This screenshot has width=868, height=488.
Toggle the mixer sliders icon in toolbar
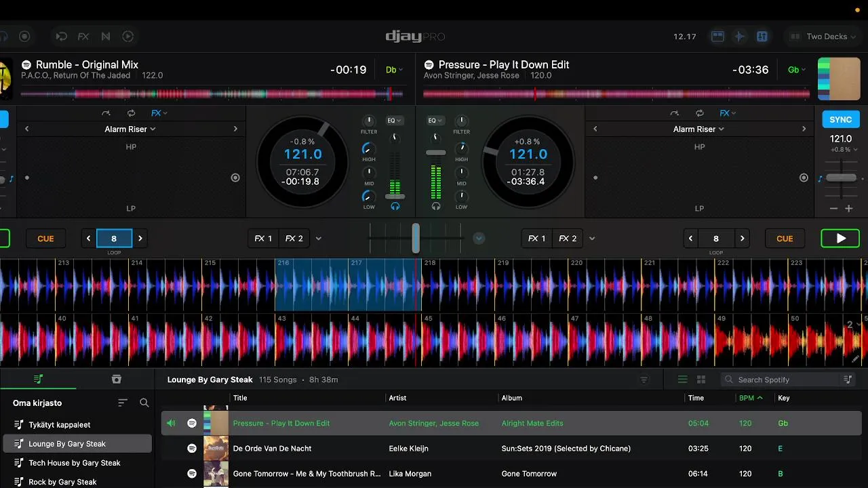(x=762, y=37)
